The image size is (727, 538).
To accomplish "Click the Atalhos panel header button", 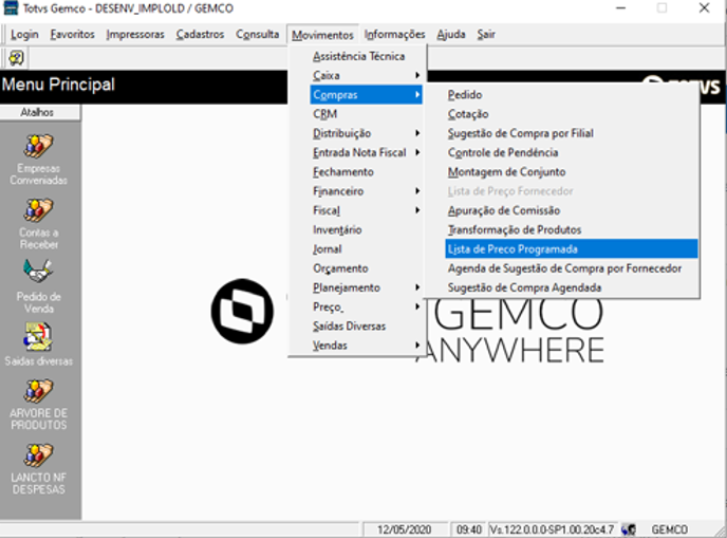I will (x=40, y=112).
